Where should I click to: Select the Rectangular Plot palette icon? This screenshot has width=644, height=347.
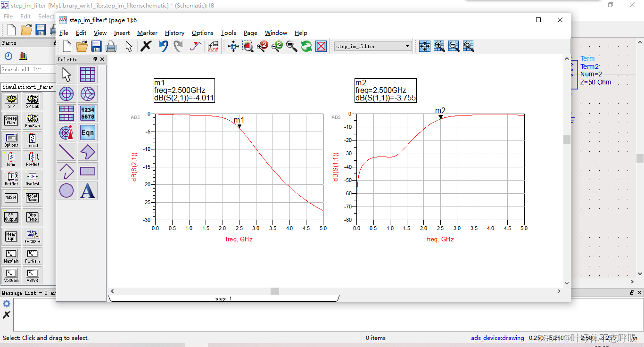tap(88, 74)
